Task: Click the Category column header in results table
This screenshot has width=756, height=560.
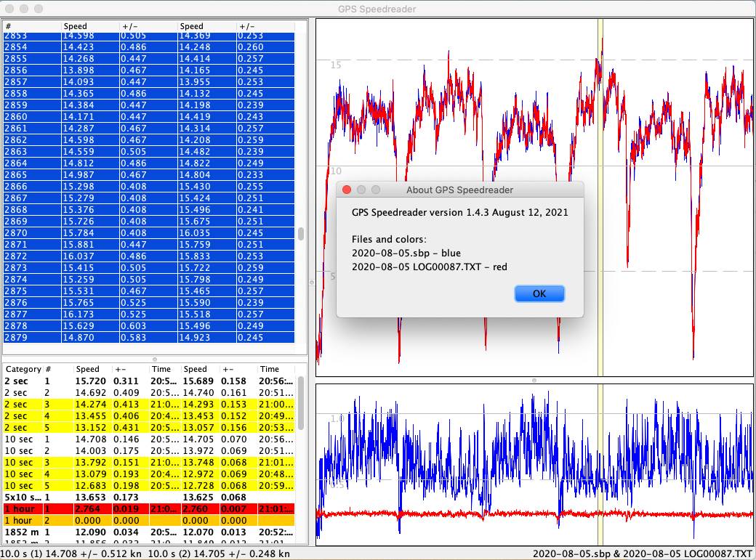Action: click(x=23, y=369)
